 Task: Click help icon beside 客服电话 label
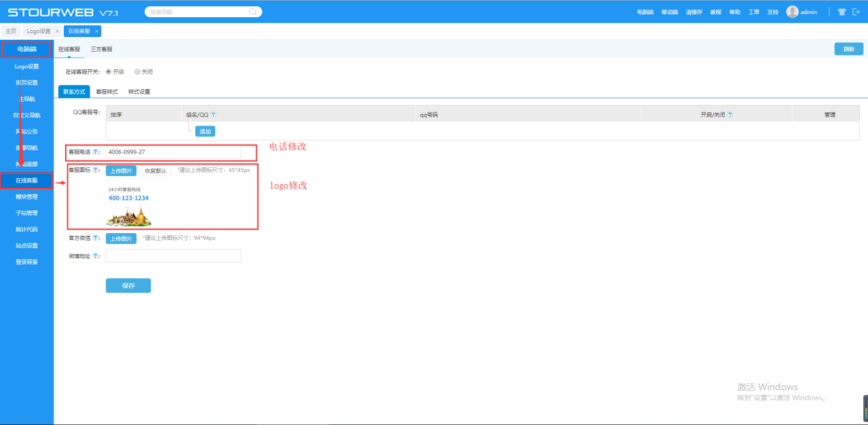click(96, 152)
